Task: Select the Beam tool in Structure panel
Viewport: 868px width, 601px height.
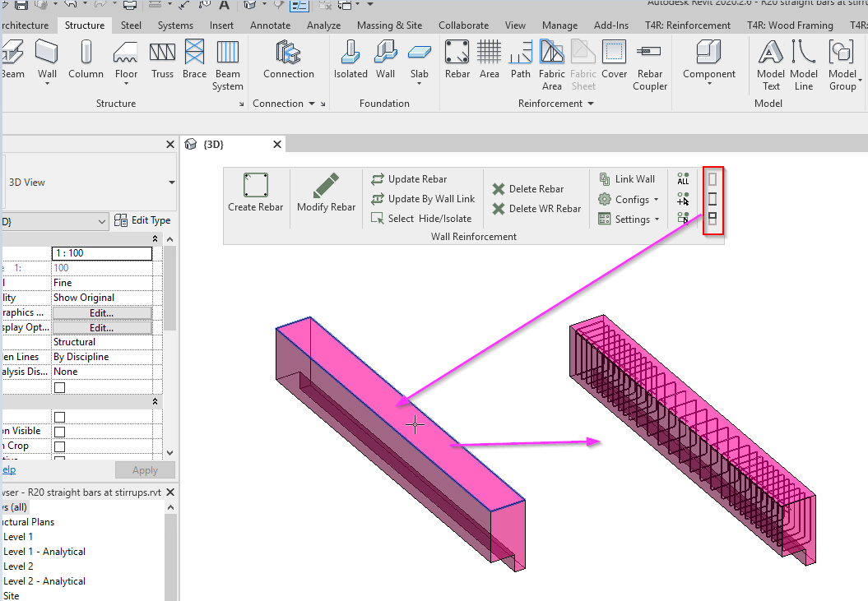Action: [x=12, y=59]
